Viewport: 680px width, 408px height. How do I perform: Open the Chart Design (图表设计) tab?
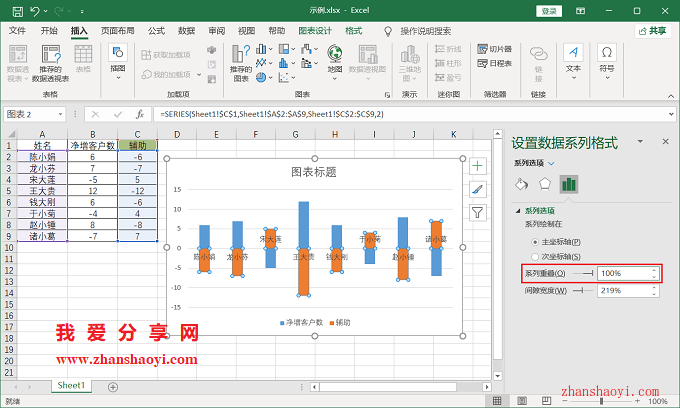tap(315, 31)
